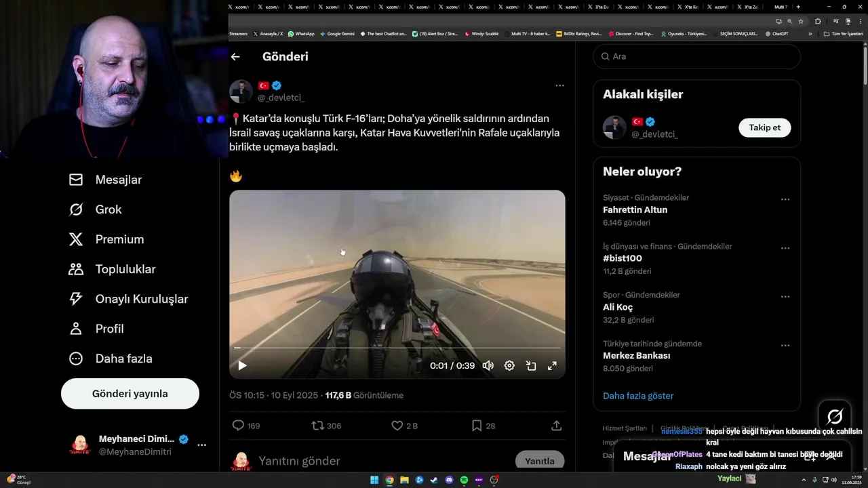Image resolution: width=868 pixels, height=488 pixels.
Task: Open the post's three-dot options menu
Action: pyautogui.click(x=559, y=85)
